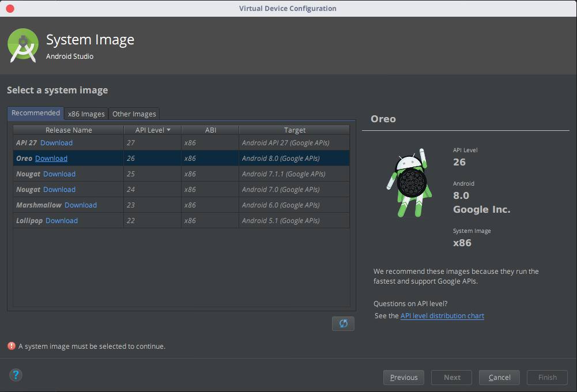577x392 pixels.
Task: Click the Previous button
Action: [x=403, y=377]
